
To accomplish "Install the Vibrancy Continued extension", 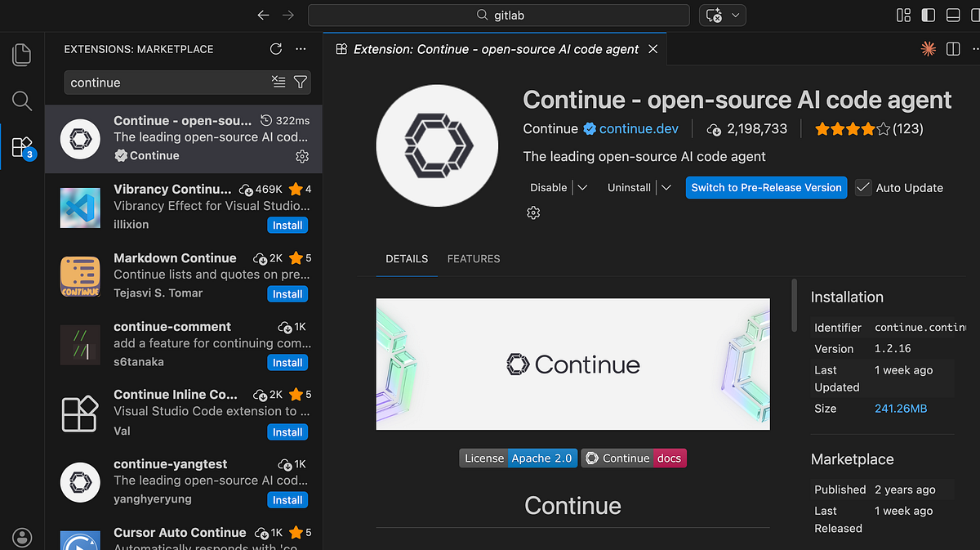I will [287, 225].
